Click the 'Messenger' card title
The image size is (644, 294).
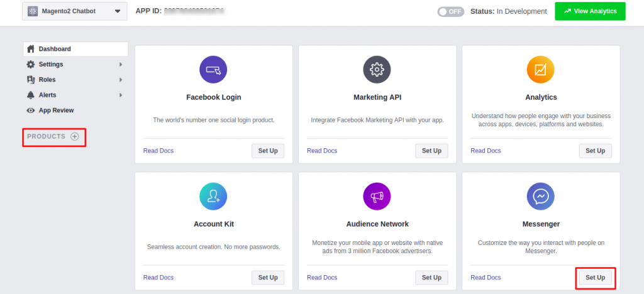(541, 224)
